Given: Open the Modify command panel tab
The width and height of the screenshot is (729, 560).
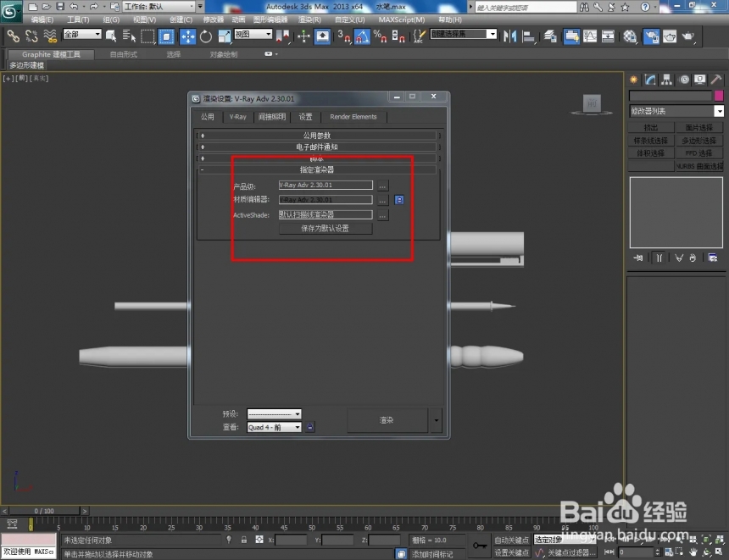Looking at the screenshot, I should pyautogui.click(x=650, y=80).
